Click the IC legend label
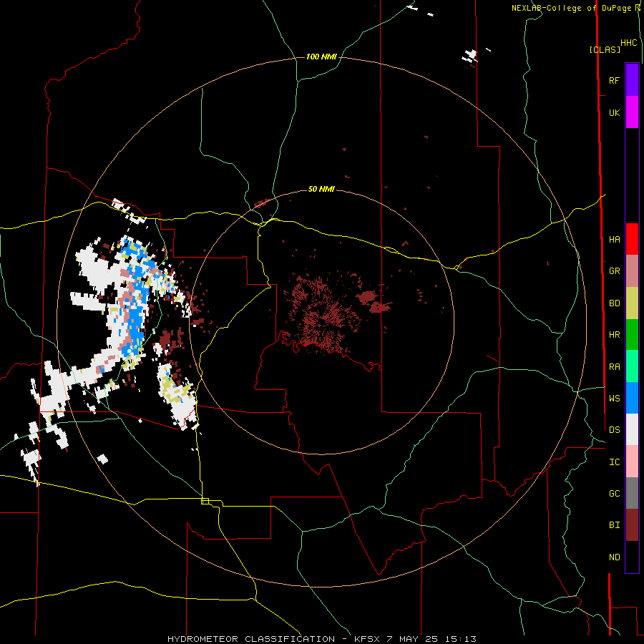Screen dimensions: 644x644 tap(614, 462)
